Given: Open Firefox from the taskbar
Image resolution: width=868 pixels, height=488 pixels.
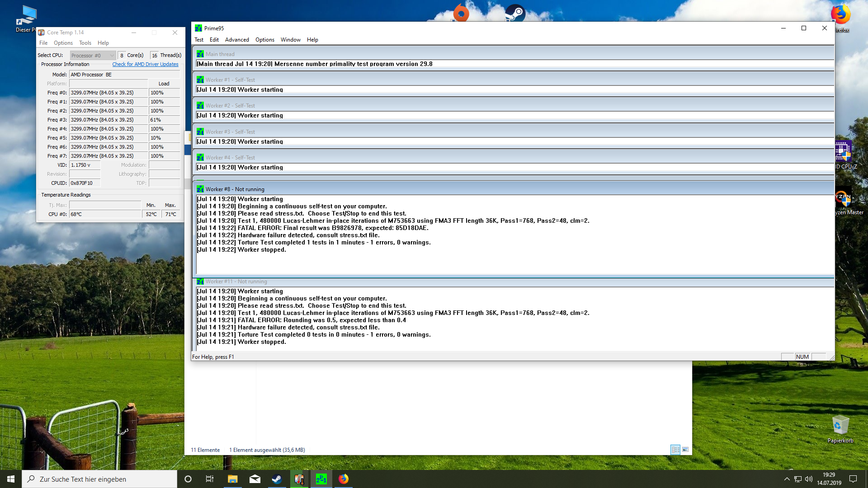Looking at the screenshot, I should 344,479.
